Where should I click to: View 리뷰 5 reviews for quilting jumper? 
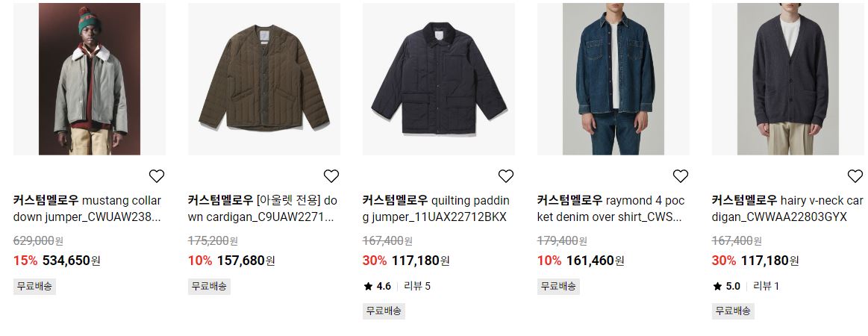coord(417,286)
